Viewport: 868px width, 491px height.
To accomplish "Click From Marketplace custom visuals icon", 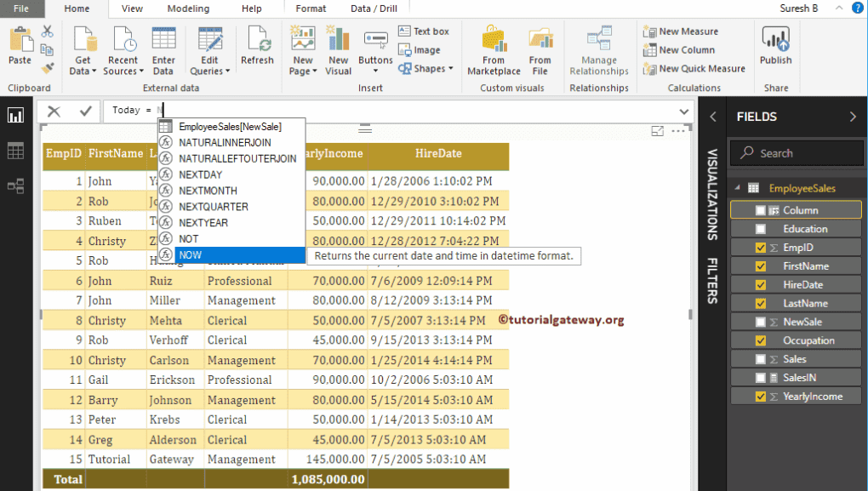I will click(494, 51).
